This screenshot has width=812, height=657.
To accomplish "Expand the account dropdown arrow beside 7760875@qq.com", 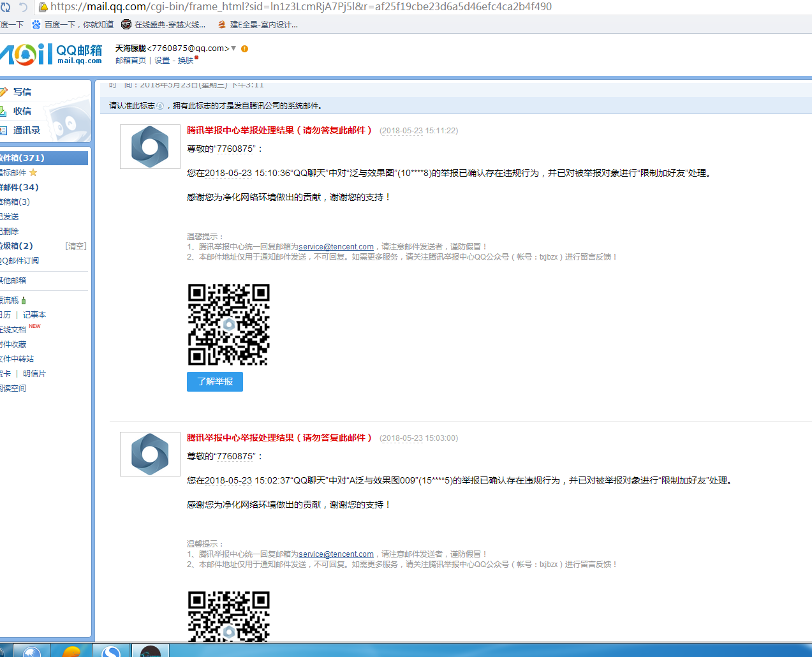I will [x=233, y=48].
